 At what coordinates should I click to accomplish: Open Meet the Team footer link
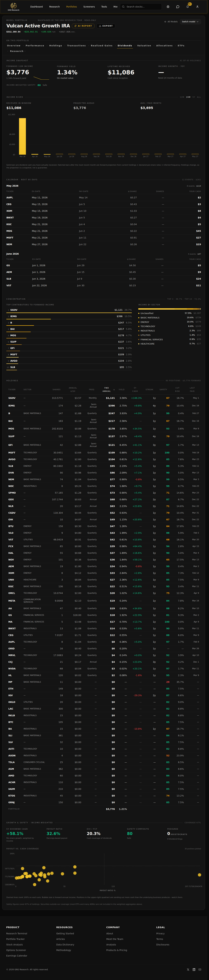[115, 939]
